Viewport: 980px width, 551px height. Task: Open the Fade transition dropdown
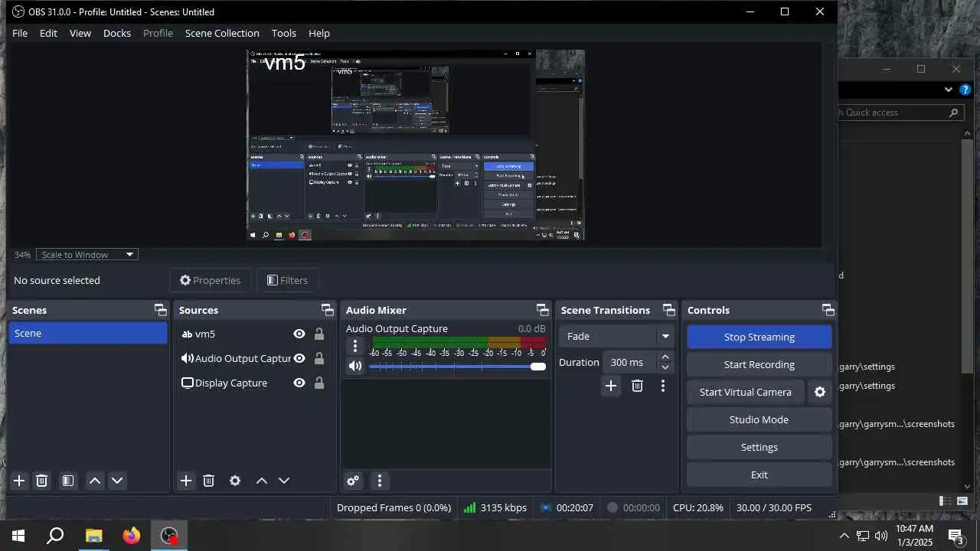tap(616, 336)
